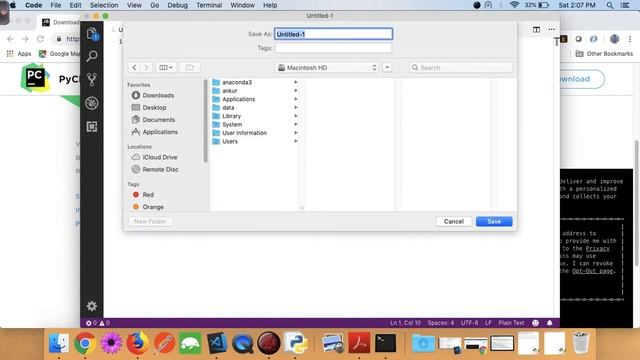The image size is (640, 360).
Task: Open the Terminal menu
Action: click(x=209, y=5)
